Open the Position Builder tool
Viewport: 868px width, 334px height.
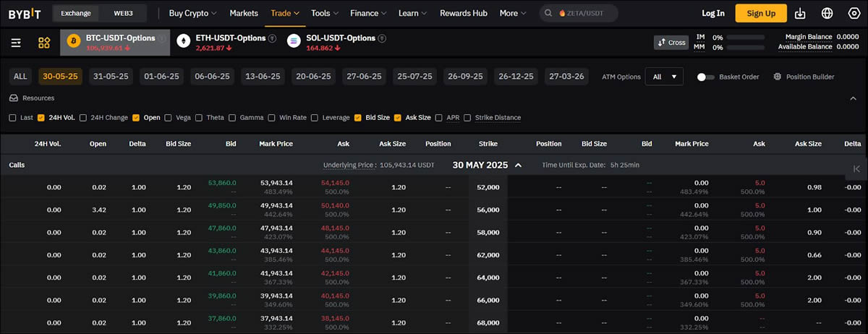coord(803,77)
